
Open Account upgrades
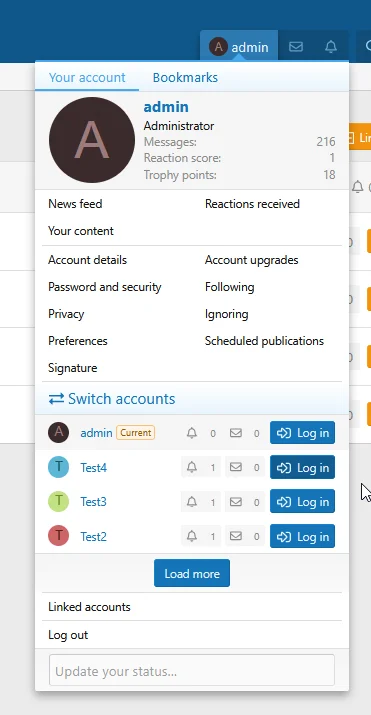pos(252,260)
